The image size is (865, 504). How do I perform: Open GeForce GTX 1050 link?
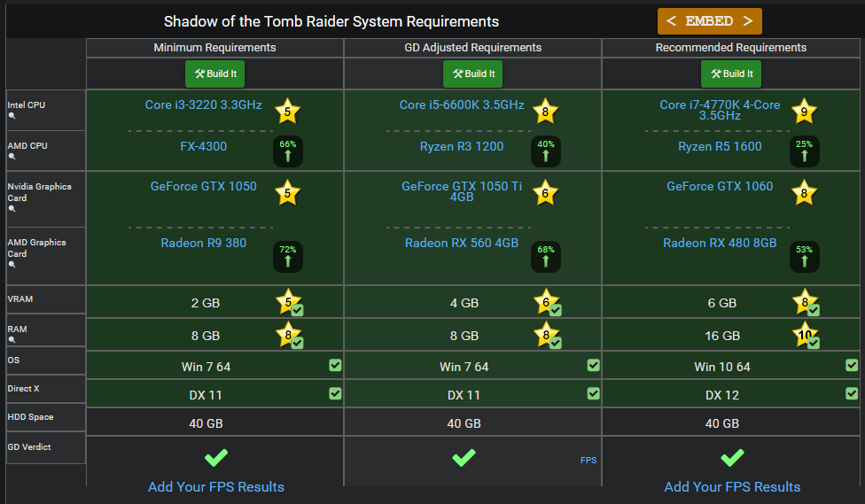click(204, 186)
